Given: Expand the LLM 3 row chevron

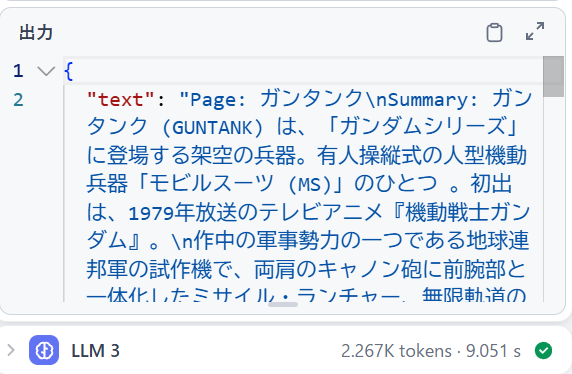Looking at the screenshot, I should click(x=11, y=350).
